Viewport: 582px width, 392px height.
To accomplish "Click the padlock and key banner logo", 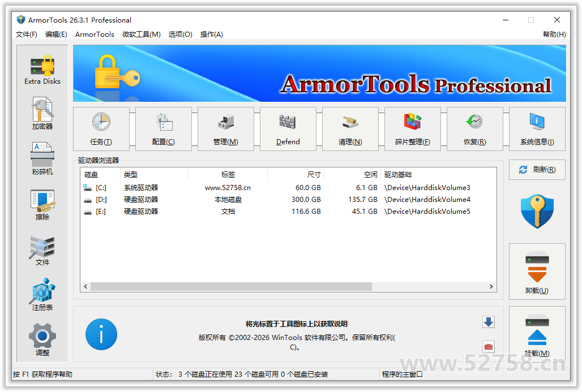I will [117, 72].
